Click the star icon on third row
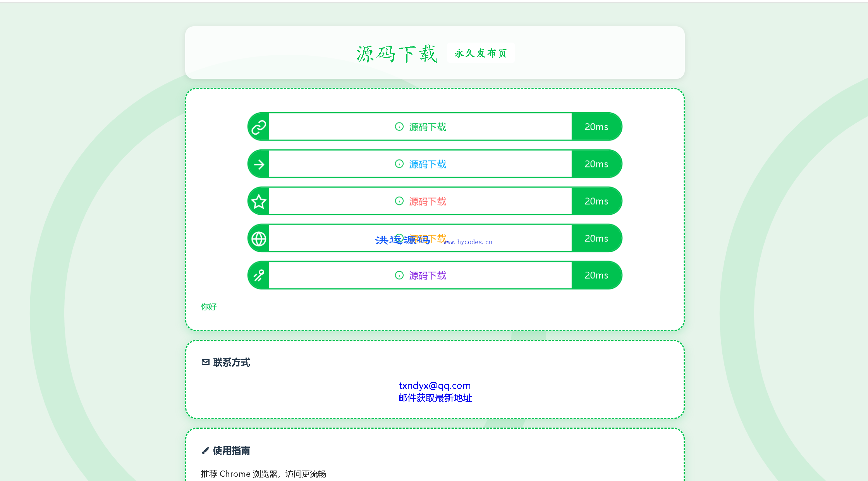 click(259, 202)
